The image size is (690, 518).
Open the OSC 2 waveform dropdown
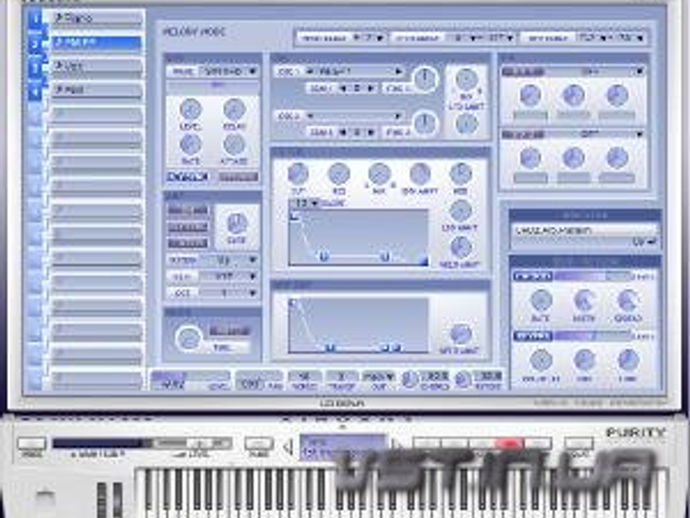coord(355,116)
